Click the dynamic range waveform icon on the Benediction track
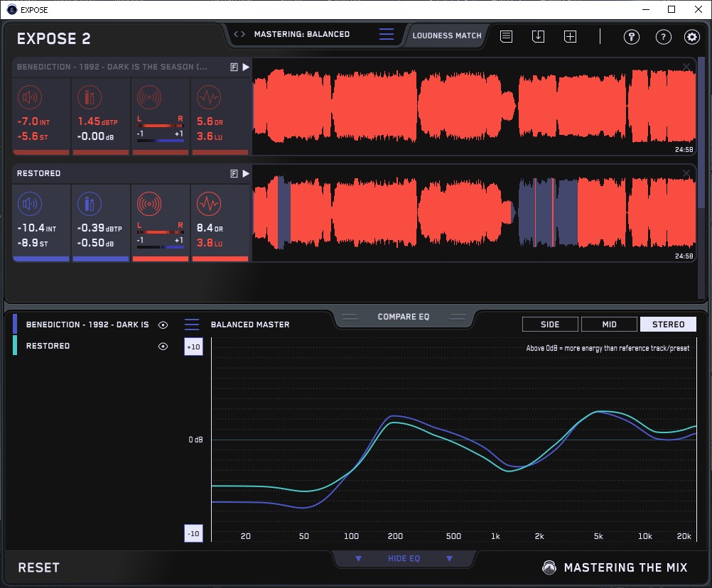The width and height of the screenshot is (712, 588). (x=208, y=97)
